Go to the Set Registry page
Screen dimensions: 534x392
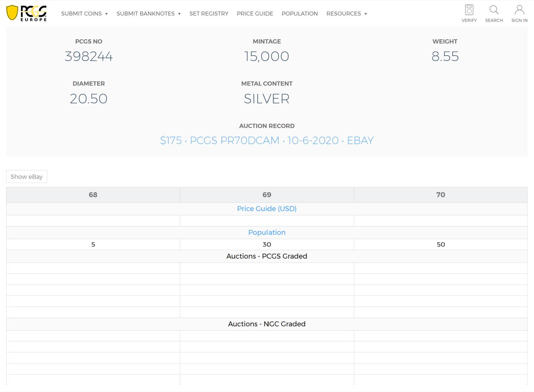click(209, 14)
